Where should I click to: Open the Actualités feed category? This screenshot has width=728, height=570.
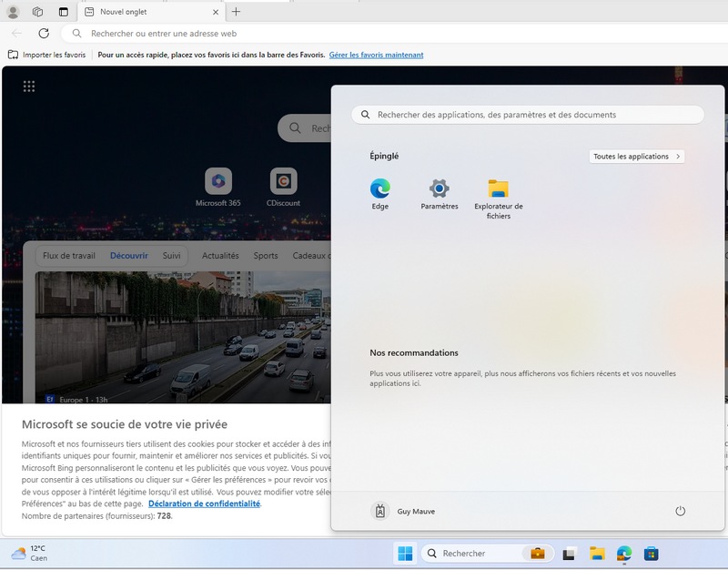pos(220,256)
